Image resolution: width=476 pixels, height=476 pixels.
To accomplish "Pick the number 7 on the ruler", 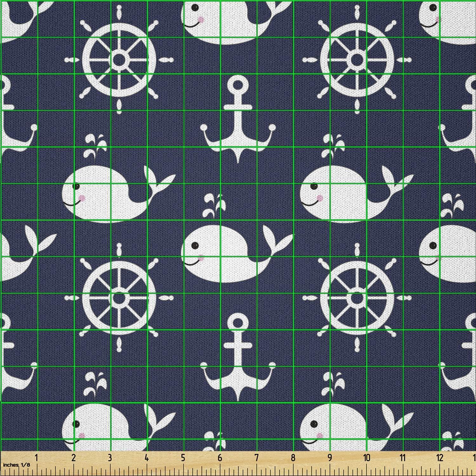I will point(256,458).
